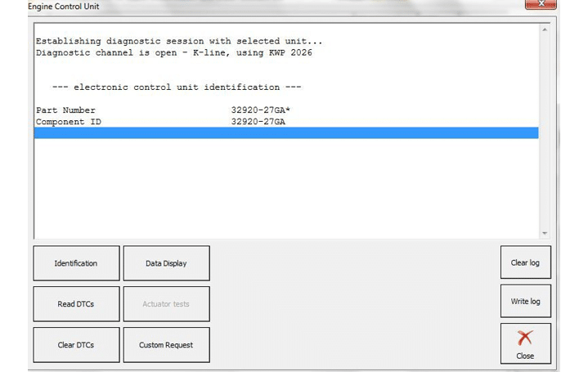Select the Part Number log line

[x=164, y=110]
